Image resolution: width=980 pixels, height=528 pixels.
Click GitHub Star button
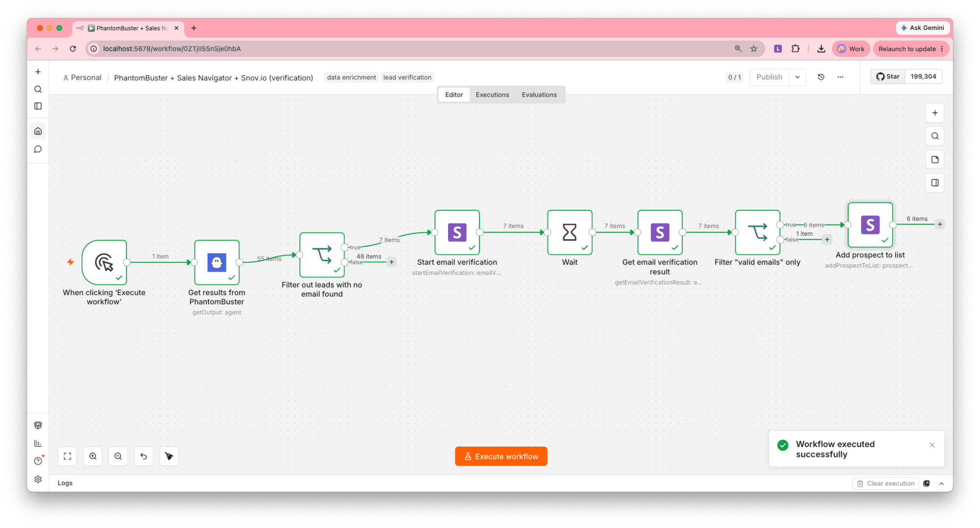pos(888,76)
